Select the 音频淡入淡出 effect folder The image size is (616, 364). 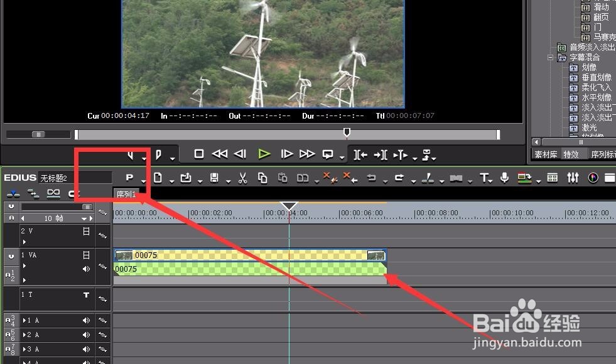tap(592, 47)
